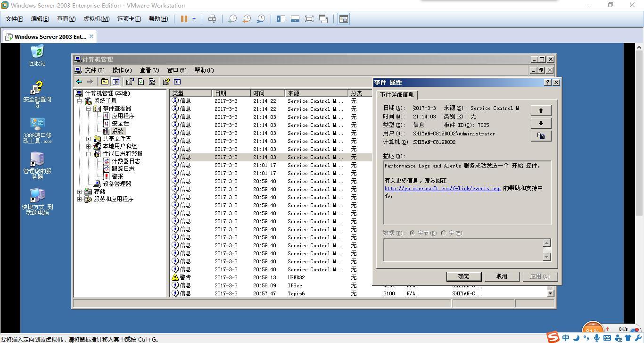The image size is (644, 343).
Task: Click the Sogou input method S logo
Action: pos(553,337)
